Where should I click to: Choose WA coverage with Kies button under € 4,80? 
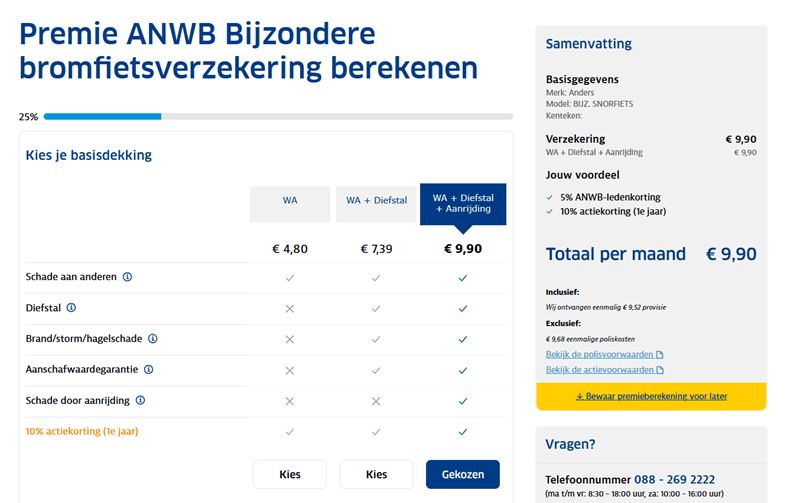[290, 474]
